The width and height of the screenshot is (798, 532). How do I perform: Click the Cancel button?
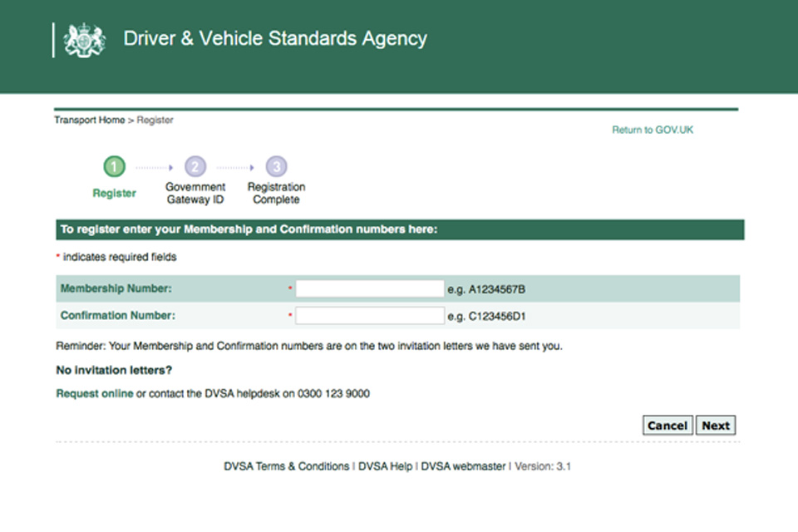667,425
